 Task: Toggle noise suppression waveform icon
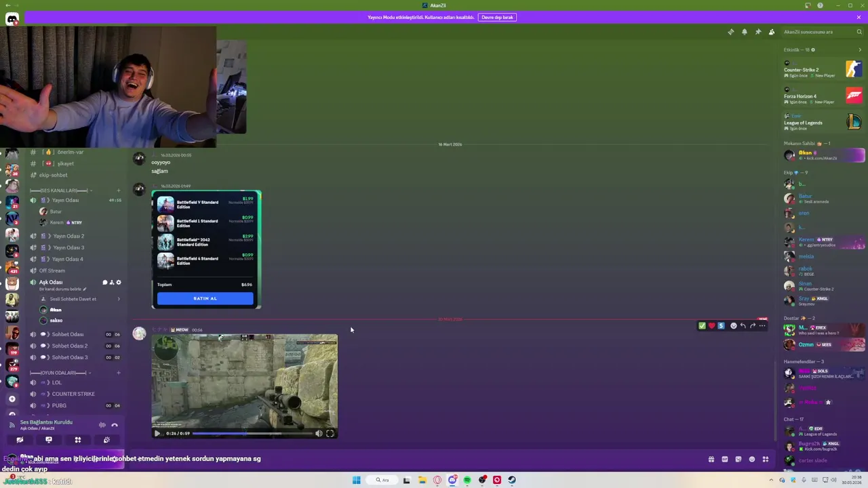pyautogui.click(x=102, y=425)
